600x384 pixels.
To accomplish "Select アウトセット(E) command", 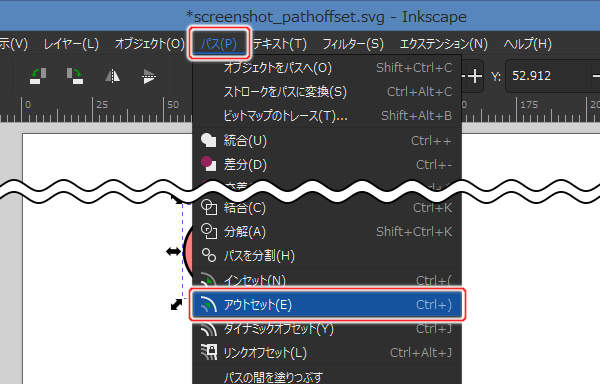I will pyautogui.click(x=327, y=305).
